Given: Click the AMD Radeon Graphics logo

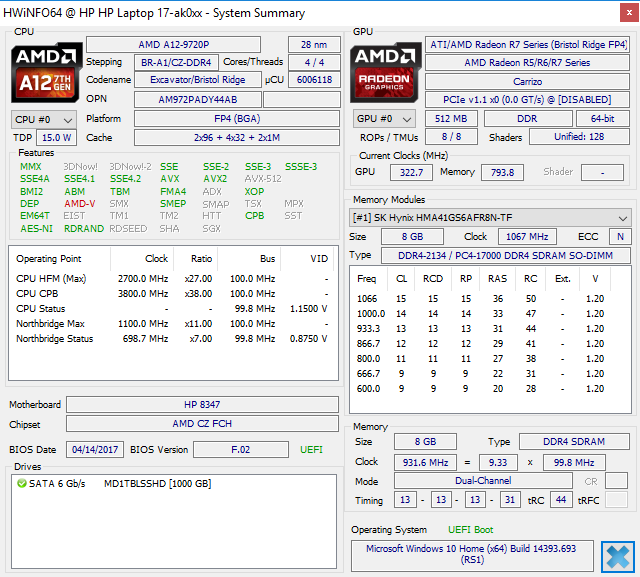Looking at the screenshot, I should (x=385, y=73).
